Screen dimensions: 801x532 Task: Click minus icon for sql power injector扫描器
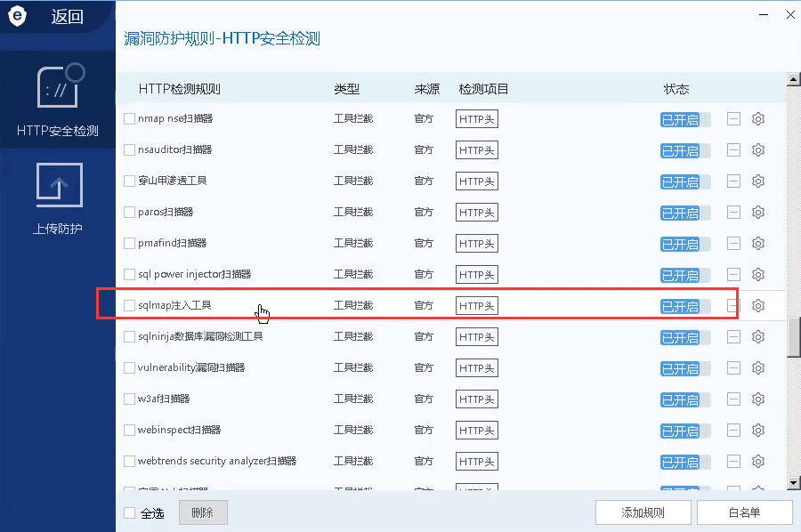click(733, 275)
